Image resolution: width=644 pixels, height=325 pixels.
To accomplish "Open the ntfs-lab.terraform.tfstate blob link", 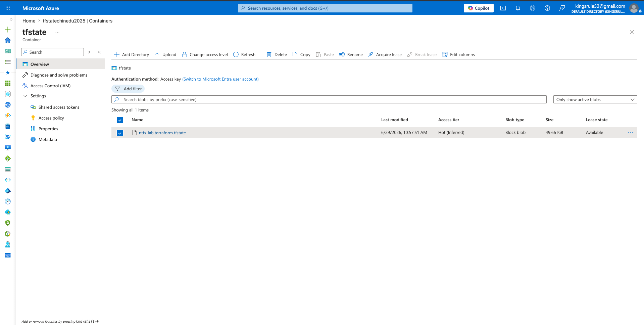I will [162, 133].
